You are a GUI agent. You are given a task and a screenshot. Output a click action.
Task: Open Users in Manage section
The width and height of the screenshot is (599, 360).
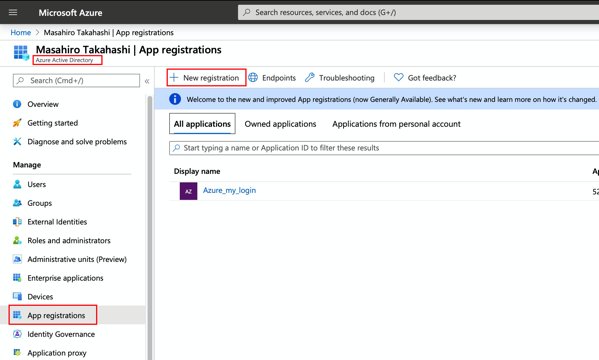coord(37,184)
